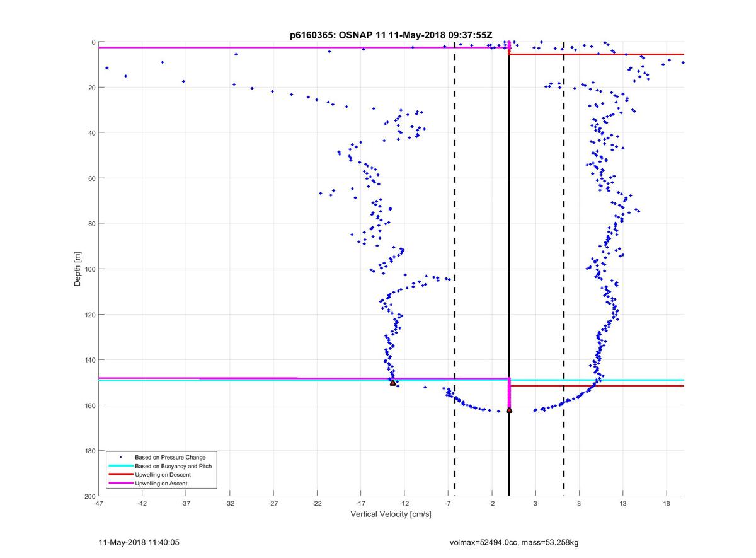Click y-axis tick label 100
This screenshot has width=756, height=558.
[x=89, y=269]
